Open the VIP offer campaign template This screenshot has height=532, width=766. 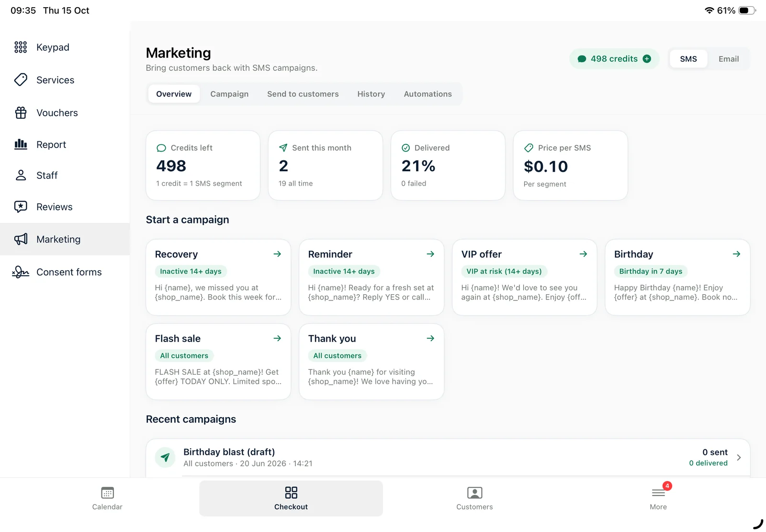(524, 277)
